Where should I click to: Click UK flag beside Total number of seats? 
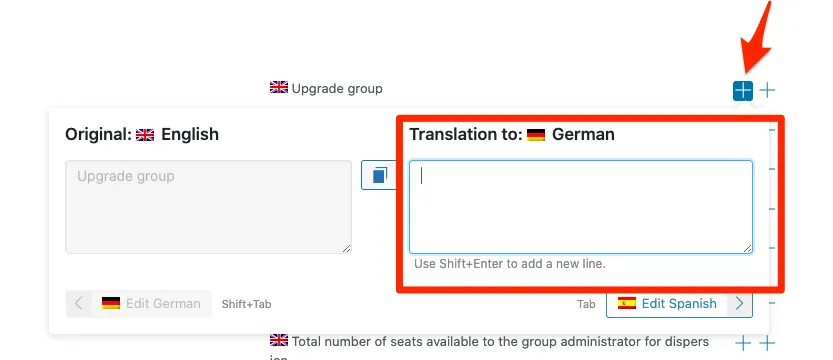(279, 340)
